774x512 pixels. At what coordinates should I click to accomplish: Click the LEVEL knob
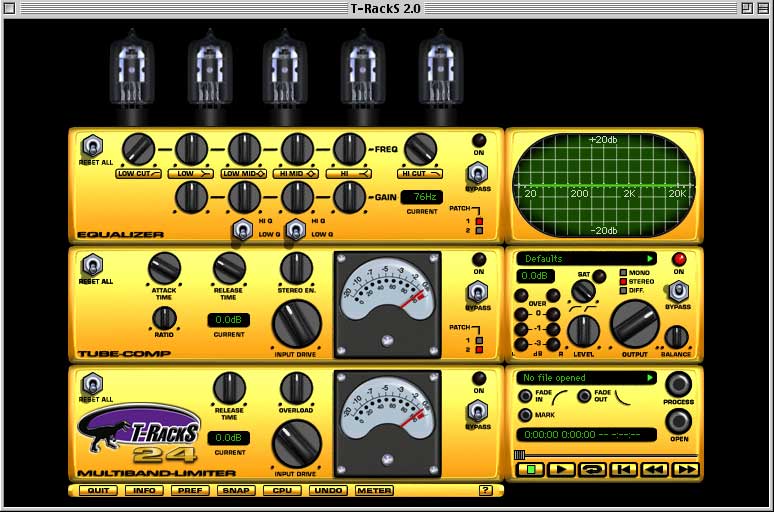click(x=583, y=331)
